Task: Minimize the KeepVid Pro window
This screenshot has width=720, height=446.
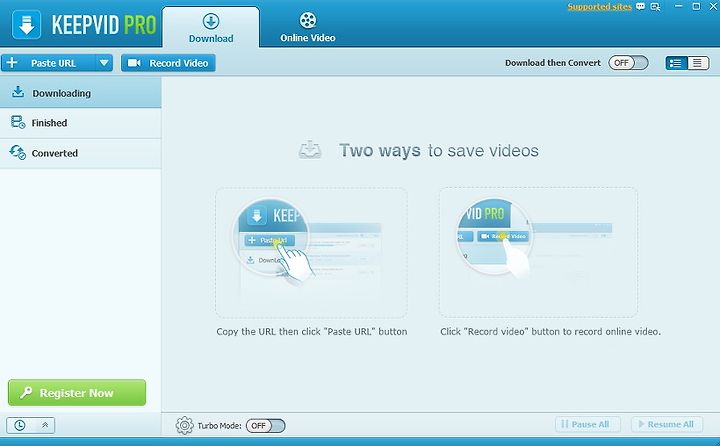Action: pyautogui.click(x=678, y=6)
